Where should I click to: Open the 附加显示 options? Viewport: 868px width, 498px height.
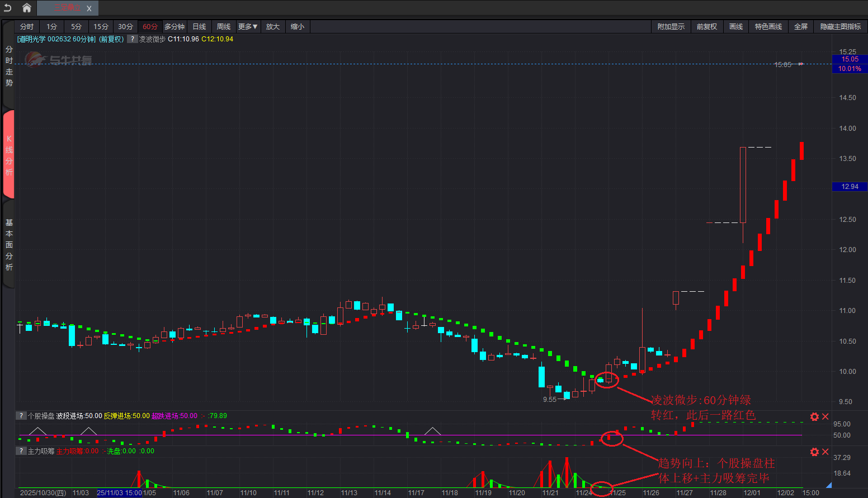(x=671, y=27)
